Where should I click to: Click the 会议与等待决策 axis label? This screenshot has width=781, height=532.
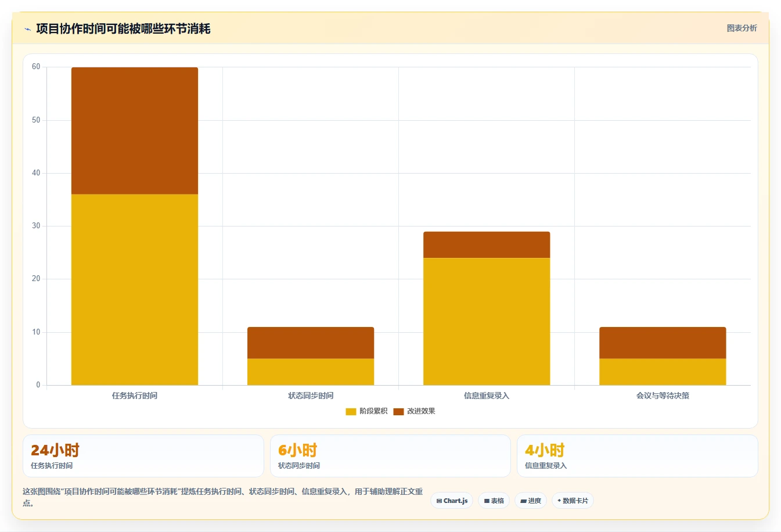pyautogui.click(x=663, y=396)
